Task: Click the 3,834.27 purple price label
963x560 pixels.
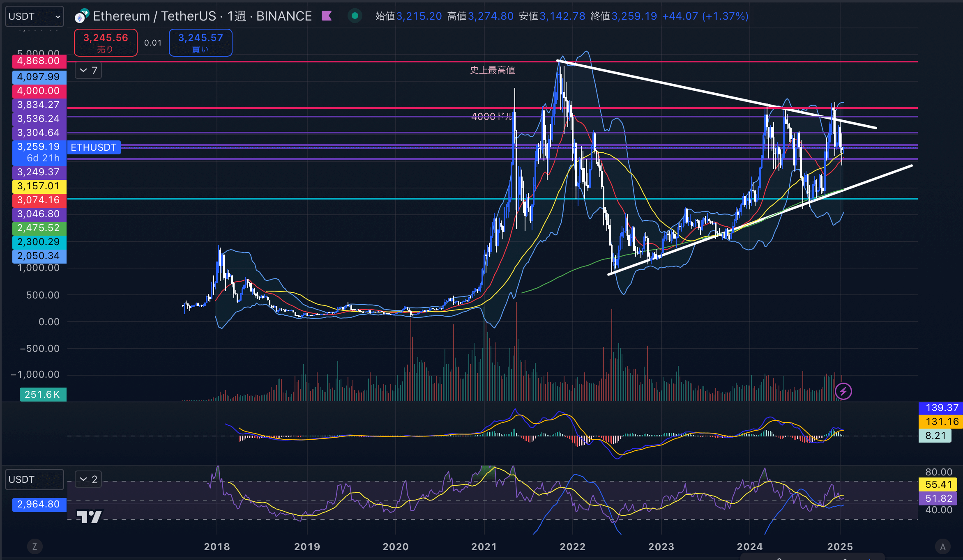Action: click(39, 105)
